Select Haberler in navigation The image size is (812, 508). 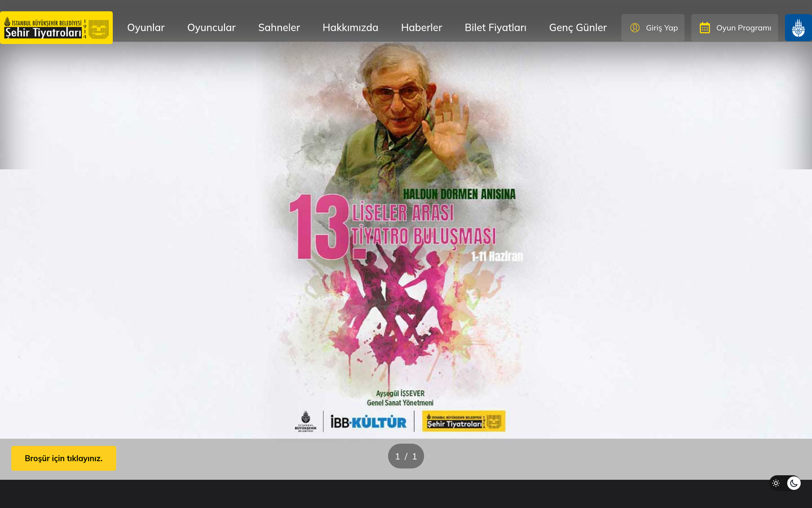point(421,28)
